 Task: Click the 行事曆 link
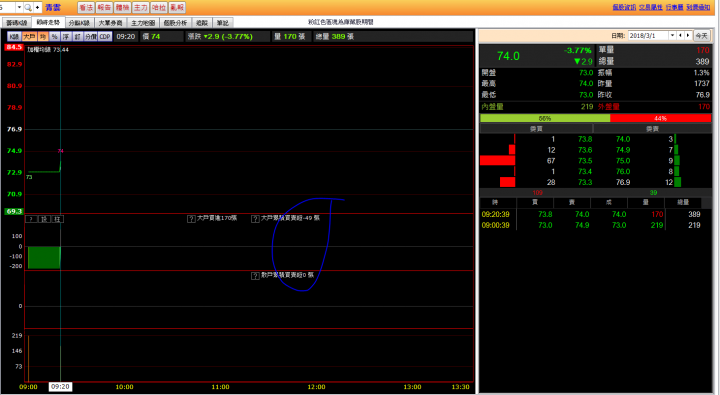675,7
